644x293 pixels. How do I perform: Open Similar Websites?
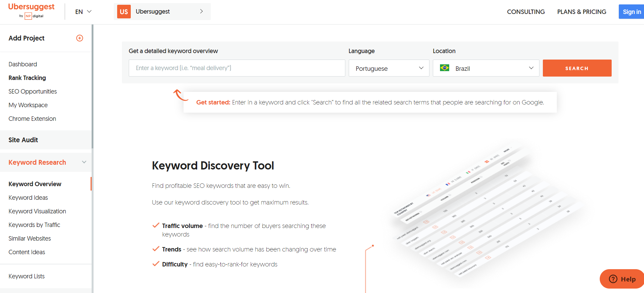(x=30, y=239)
